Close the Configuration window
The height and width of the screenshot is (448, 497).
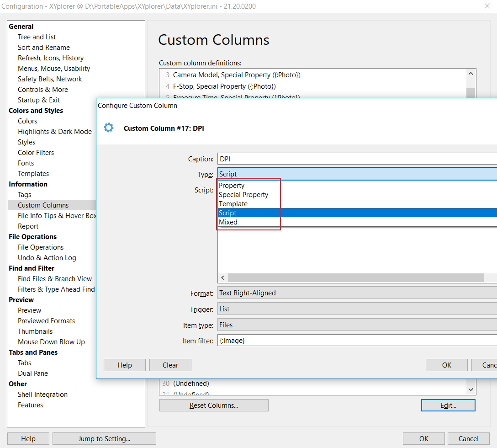(487, 6)
